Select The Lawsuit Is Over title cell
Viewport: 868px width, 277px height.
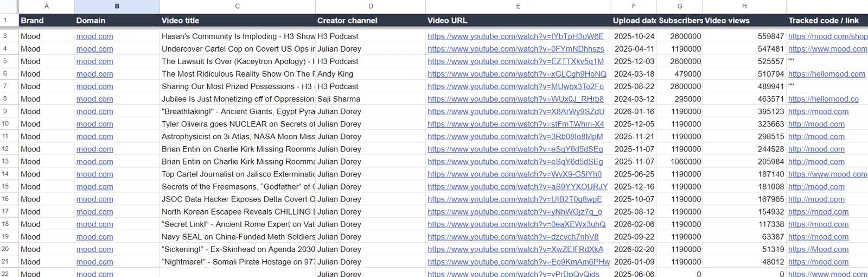point(238,61)
